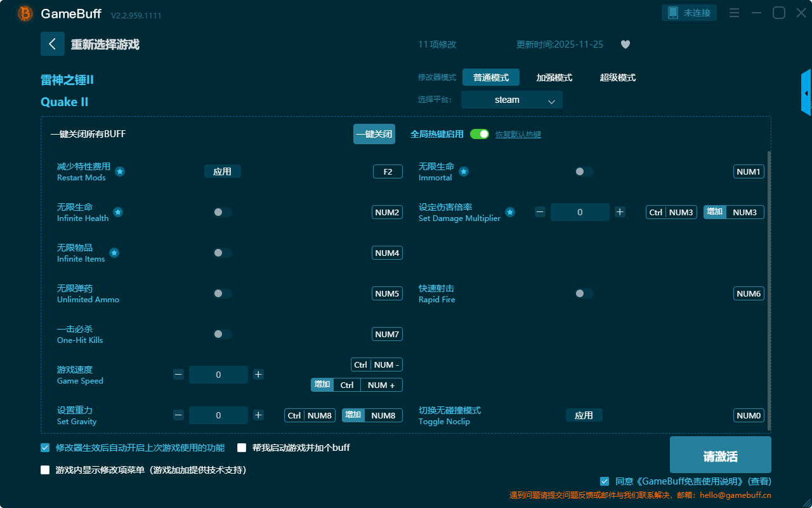Click the star icon beside Restart Mods

click(120, 171)
